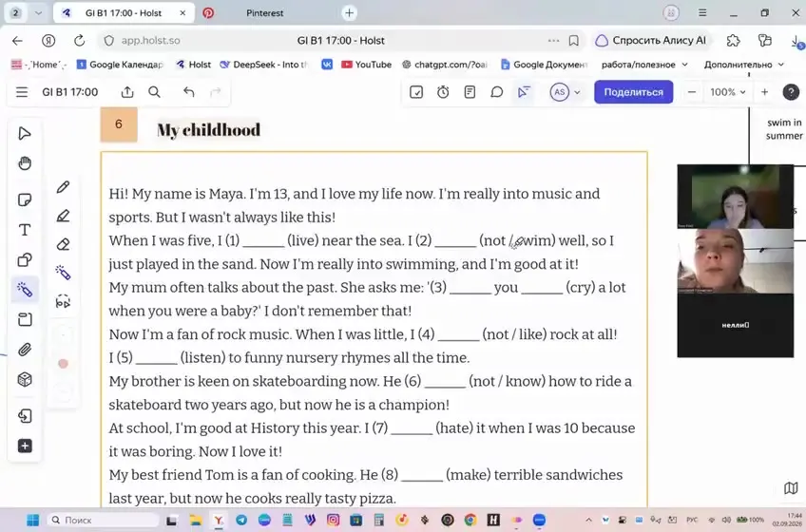Viewport: 806px width, 532px height.
Task: Open the shapes tool
Action: click(x=24, y=259)
